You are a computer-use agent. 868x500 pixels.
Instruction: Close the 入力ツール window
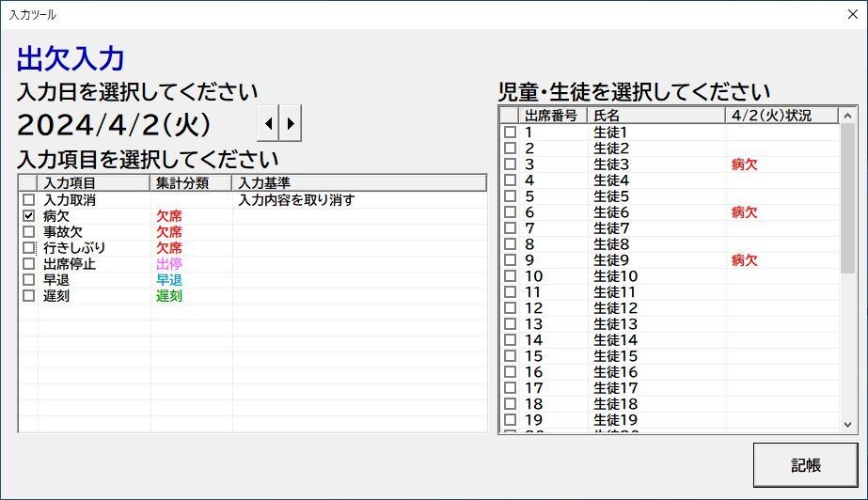tap(853, 14)
